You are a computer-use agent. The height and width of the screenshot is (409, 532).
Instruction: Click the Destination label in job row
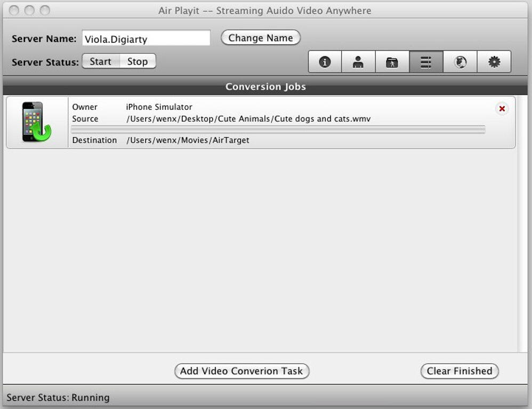[x=94, y=140]
